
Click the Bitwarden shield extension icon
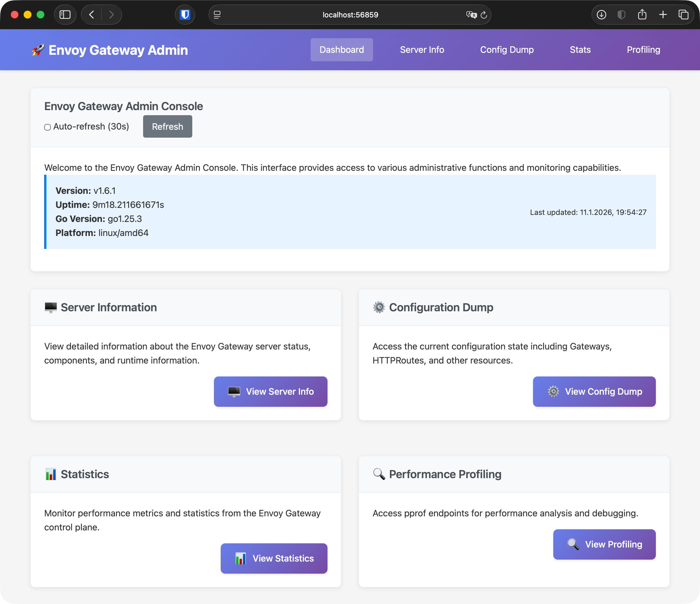[x=185, y=15]
